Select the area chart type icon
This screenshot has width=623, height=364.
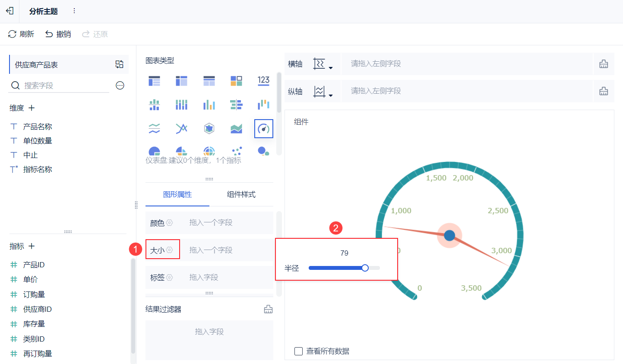click(236, 128)
